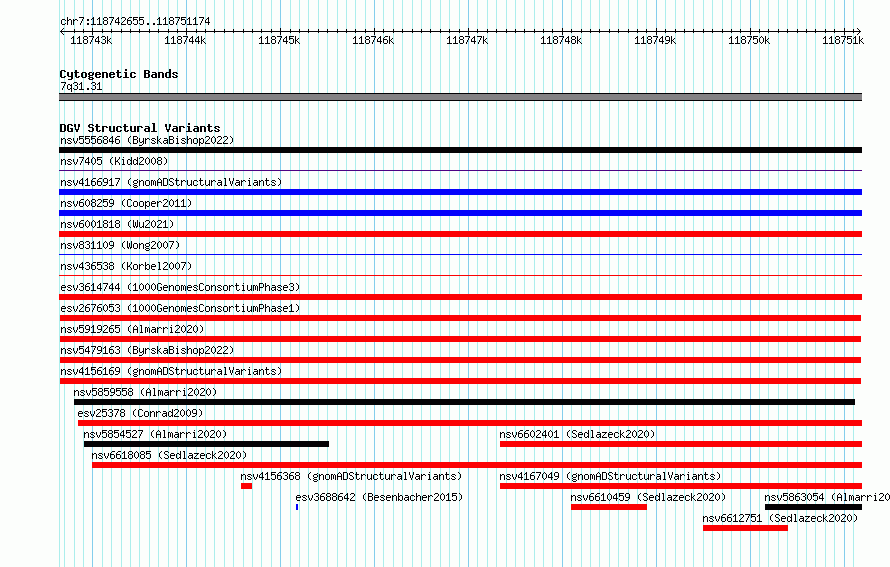This screenshot has height=567, width=890.
Task: Click esv25378 (Conrad2009) label
Action: (x=140, y=413)
